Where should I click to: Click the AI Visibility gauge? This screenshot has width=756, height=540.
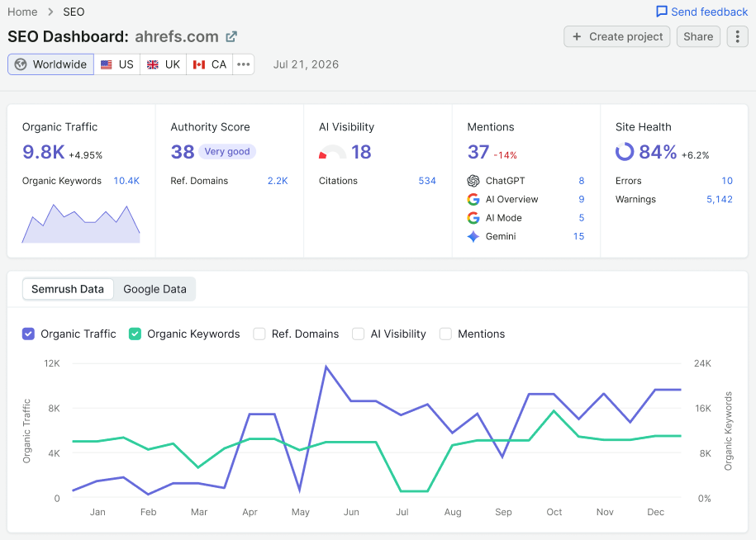click(x=332, y=152)
